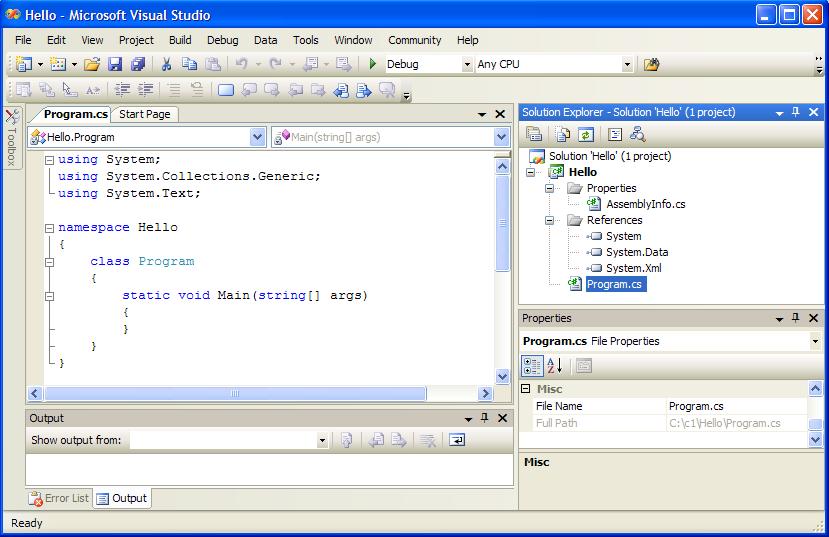Open the Hello.Program types dropdown
The height and width of the screenshot is (537, 829).
(257, 137)
